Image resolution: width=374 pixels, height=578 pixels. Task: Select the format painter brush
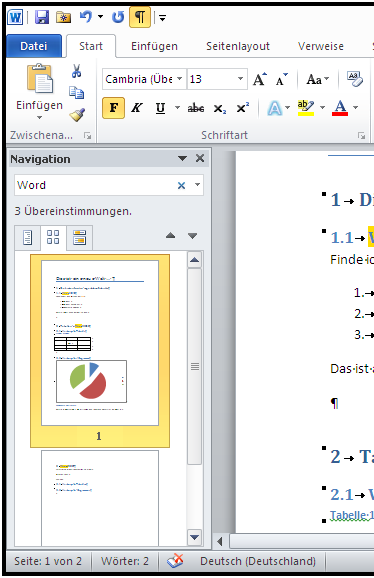coord(77,115)
